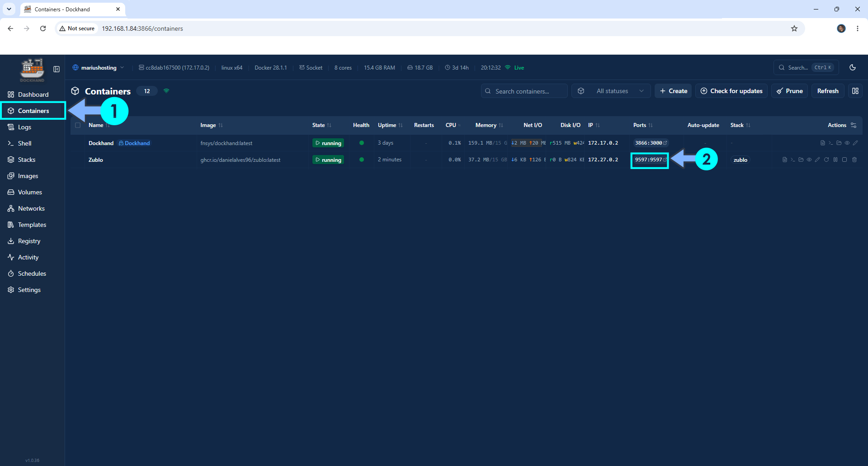Viewport: 868px width, 466px height.
Task: Expand the mariushosting environment dropdown
Action: coord(99,68)
